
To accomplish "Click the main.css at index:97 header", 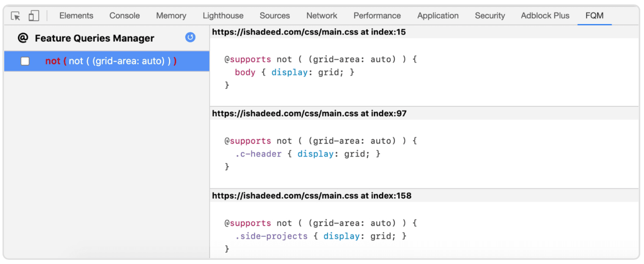I will point(309,113).
